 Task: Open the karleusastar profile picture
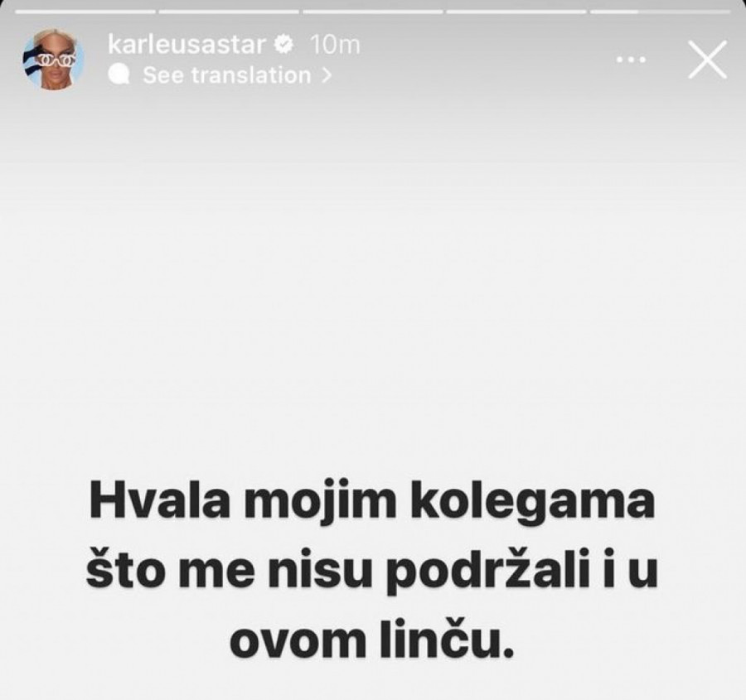pyautogui.click(x=54, y=60)
